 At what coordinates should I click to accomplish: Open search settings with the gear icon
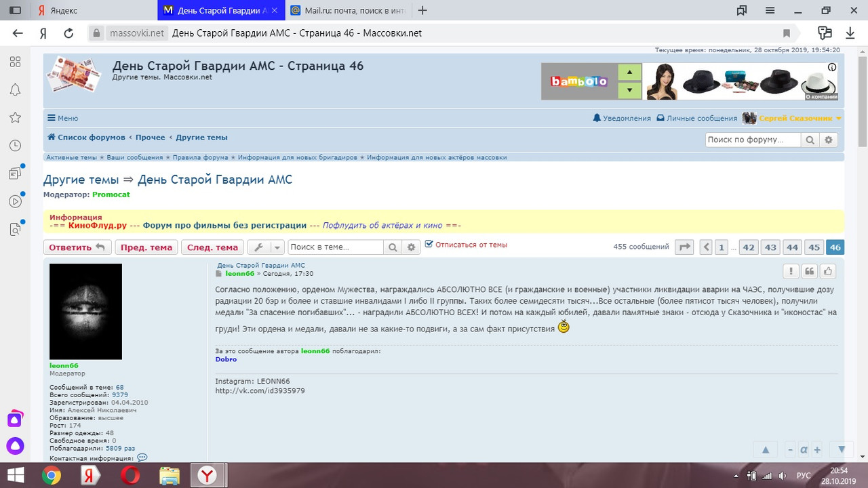pos(411,247)
